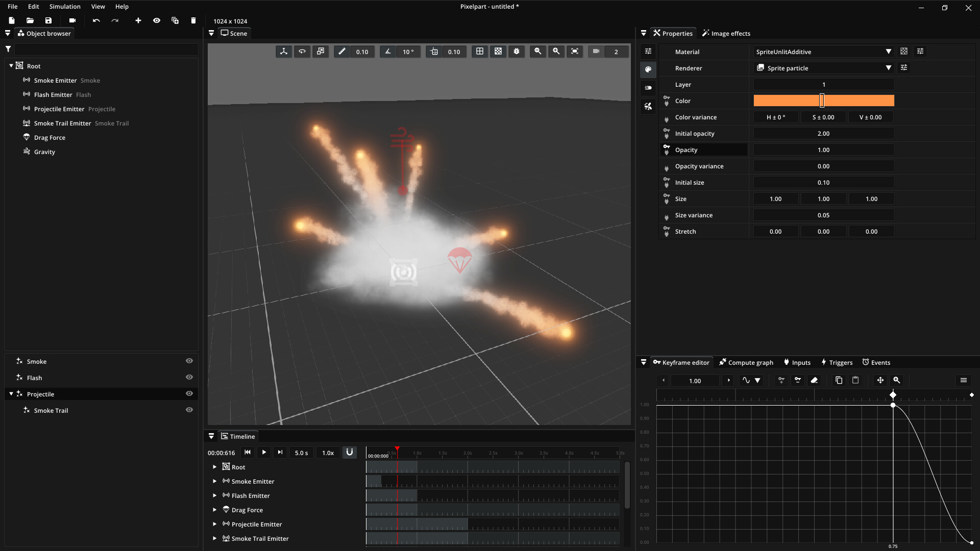The height and width of the screenshot is (551, 980).
Task: Click the erase keyframe icon
Action: 814,381
